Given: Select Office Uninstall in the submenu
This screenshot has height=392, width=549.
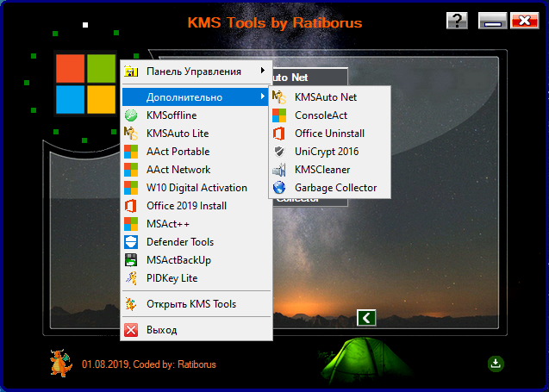Looking at the screenshot, I should click(329, 134).
